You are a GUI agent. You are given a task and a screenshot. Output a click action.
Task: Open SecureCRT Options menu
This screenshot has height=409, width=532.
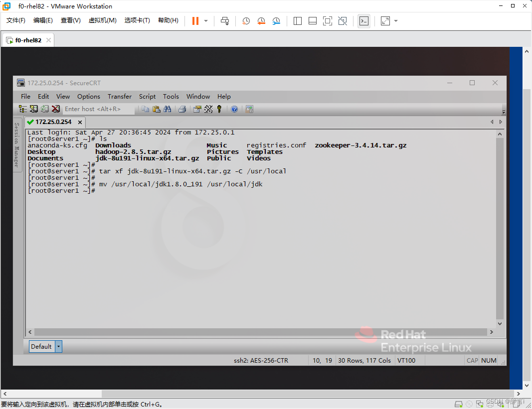click(x=89, y=97)
